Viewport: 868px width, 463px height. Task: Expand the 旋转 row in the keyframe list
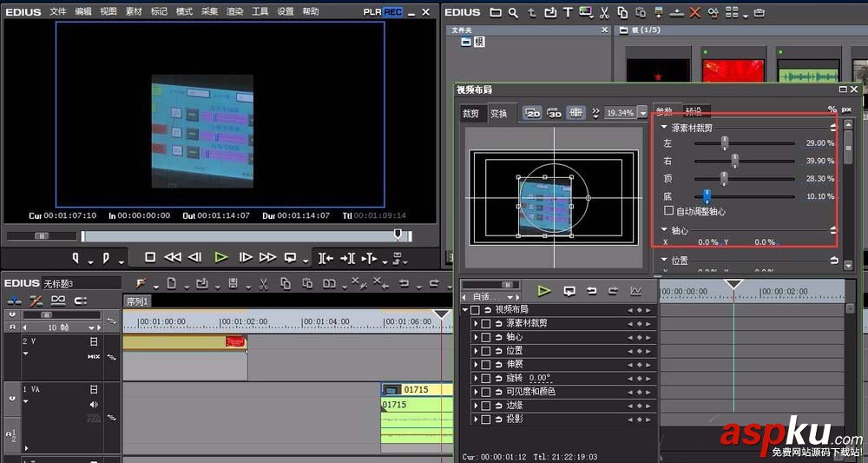[x=475, y=378]
